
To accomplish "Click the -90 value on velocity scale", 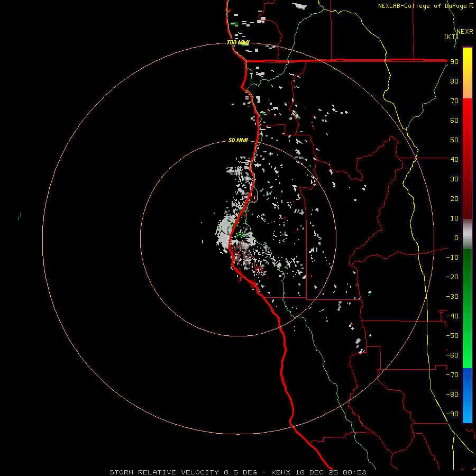I will (x=452, y=414).
